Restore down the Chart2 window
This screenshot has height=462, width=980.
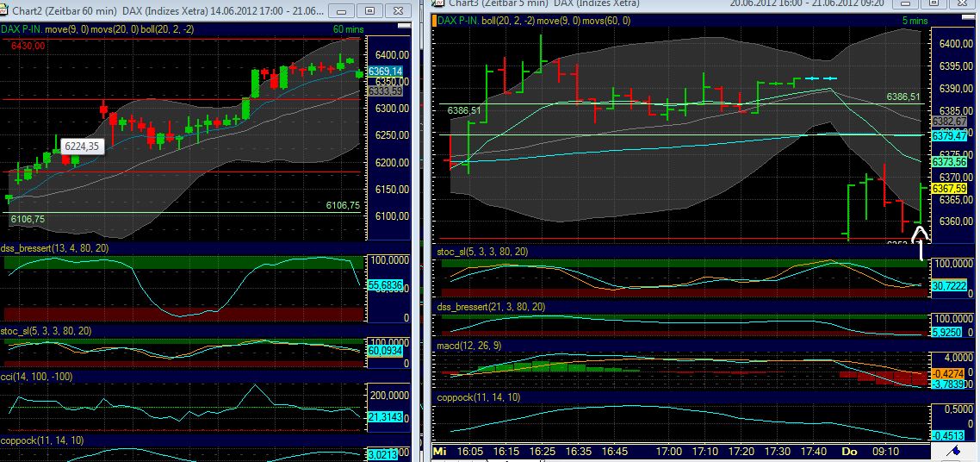[x=369, y=10]
